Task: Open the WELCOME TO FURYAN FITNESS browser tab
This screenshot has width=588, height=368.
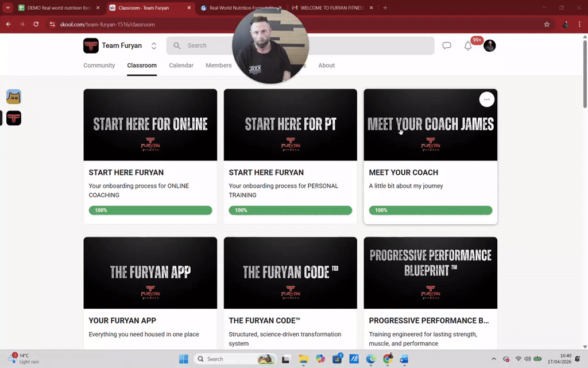Action: pos(333,8)
